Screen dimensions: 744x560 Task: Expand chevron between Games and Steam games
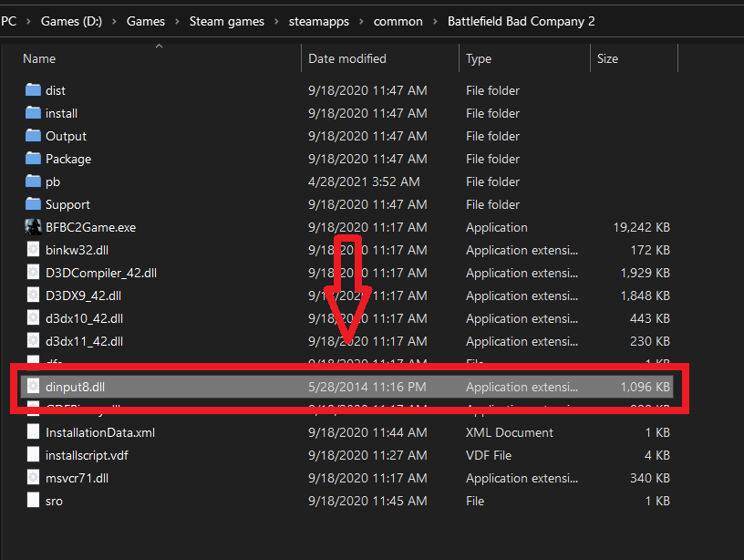[177, 21]
